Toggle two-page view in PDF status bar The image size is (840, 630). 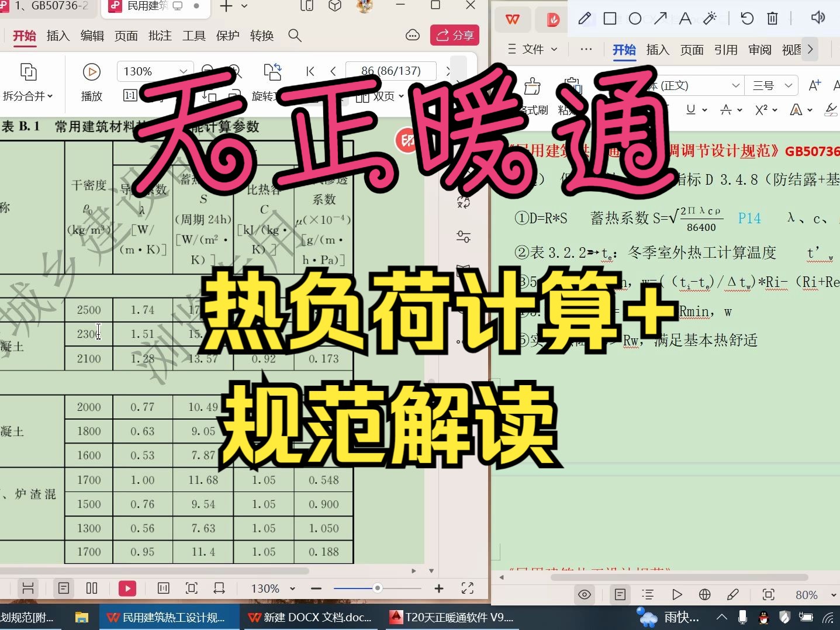92,589
